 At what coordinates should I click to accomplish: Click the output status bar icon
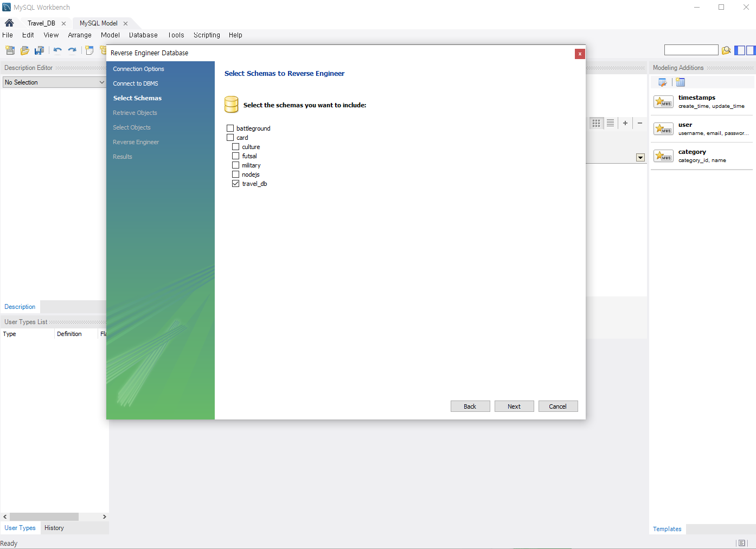pyautogui.click(x=741, y=543)
